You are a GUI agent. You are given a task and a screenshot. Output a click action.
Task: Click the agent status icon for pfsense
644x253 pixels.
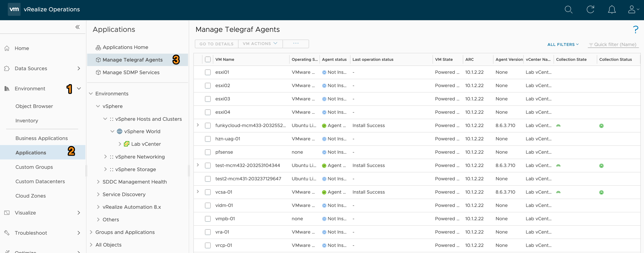tap(324, 152)
